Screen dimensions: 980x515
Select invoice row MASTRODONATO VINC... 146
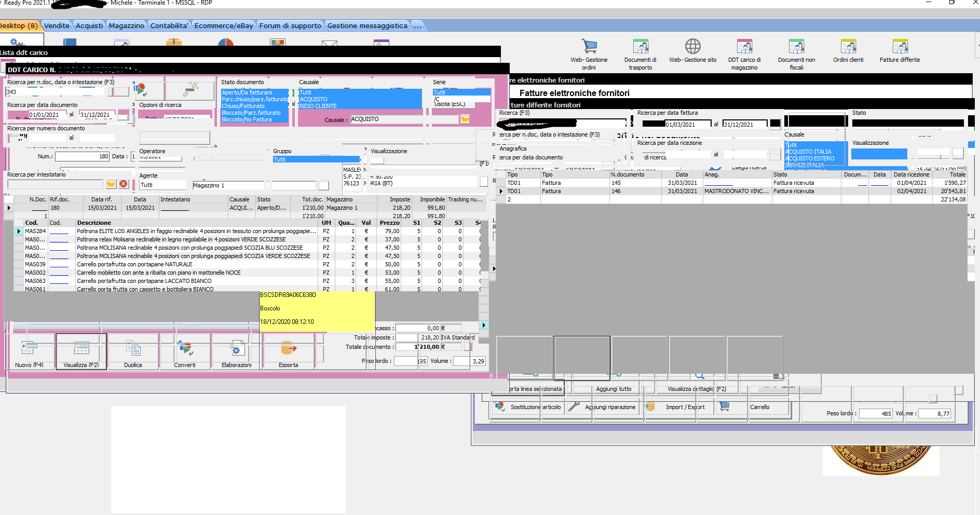[731, 191]
